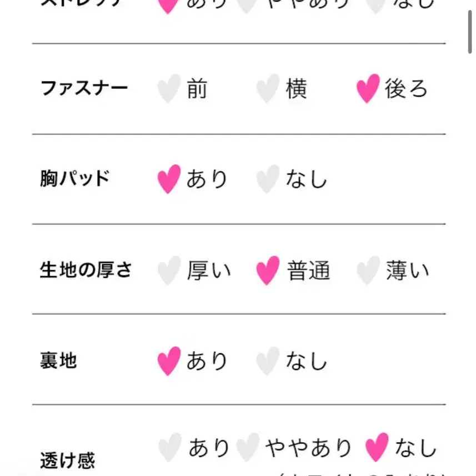
Task: Select the gray heart beside 薄い
Action: pos(368,270)
